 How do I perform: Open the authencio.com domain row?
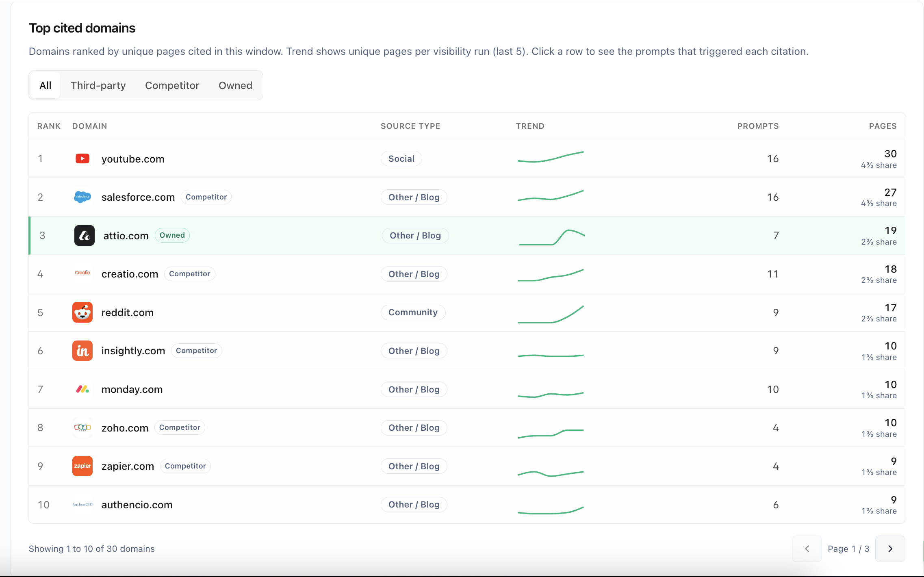467,505
